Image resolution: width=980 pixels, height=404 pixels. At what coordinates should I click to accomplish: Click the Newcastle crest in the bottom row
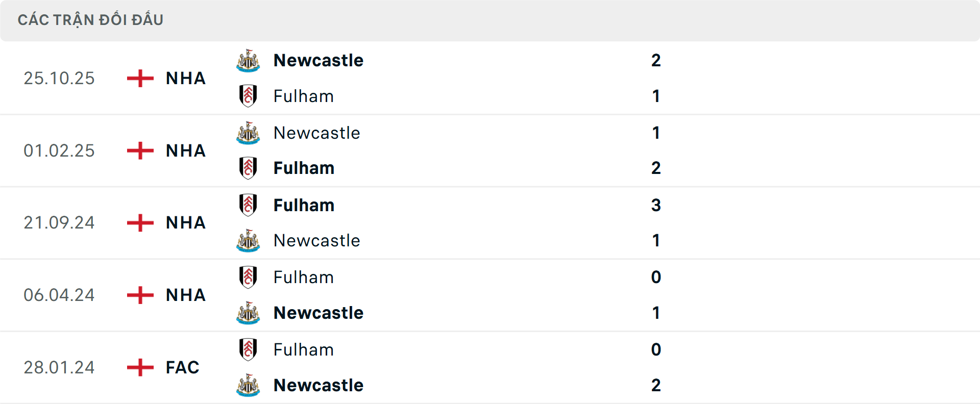[x=248, y=385]
